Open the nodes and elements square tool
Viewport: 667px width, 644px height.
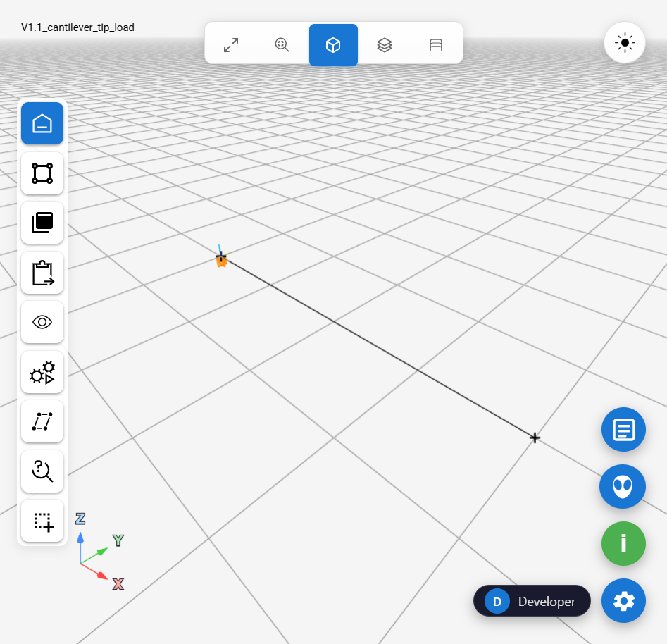[42, 173]
